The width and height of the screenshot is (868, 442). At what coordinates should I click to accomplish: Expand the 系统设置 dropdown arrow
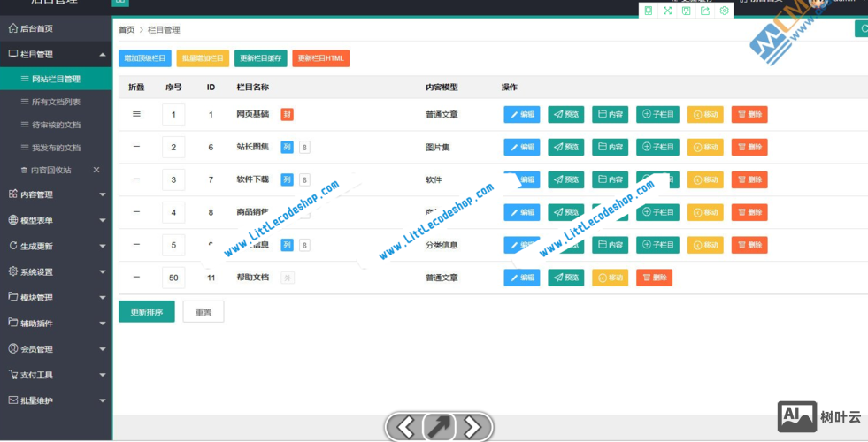[103, 271]
